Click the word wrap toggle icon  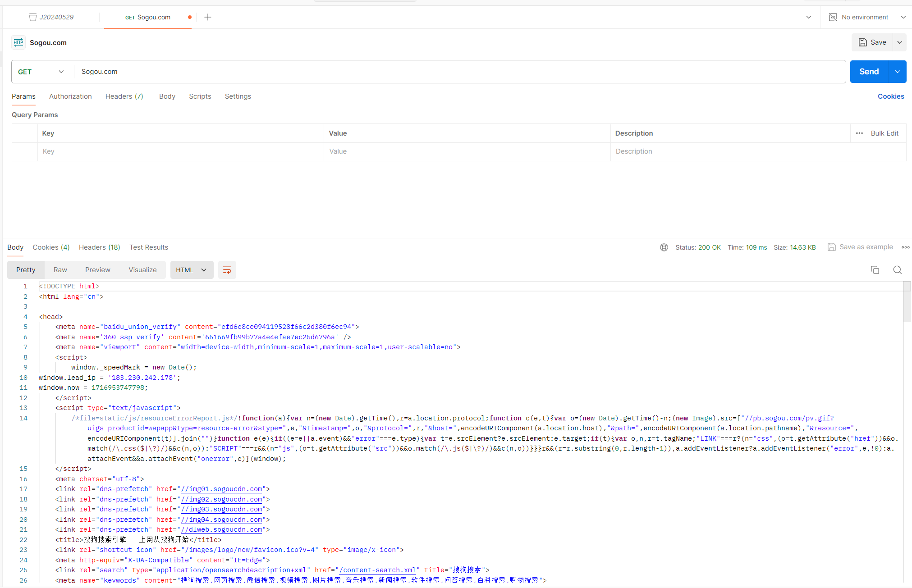click(227, 270)
